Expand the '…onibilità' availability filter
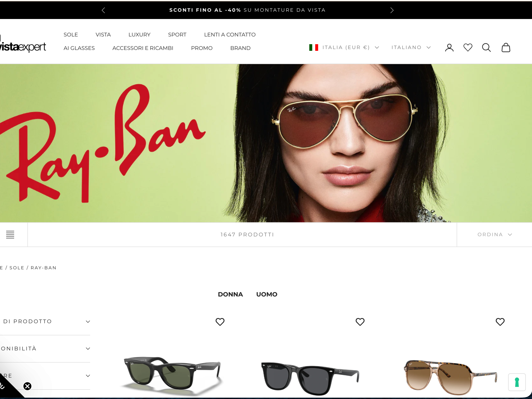Viewport: 532px width, 399px height. [45, 349]
